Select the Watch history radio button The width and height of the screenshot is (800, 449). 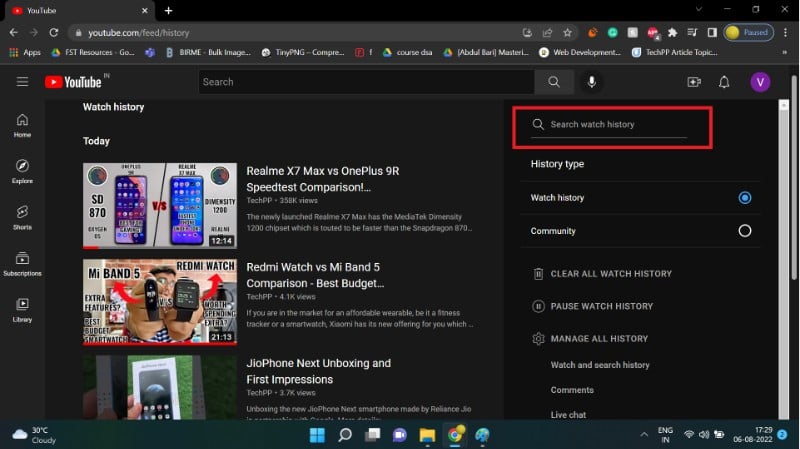744,198
